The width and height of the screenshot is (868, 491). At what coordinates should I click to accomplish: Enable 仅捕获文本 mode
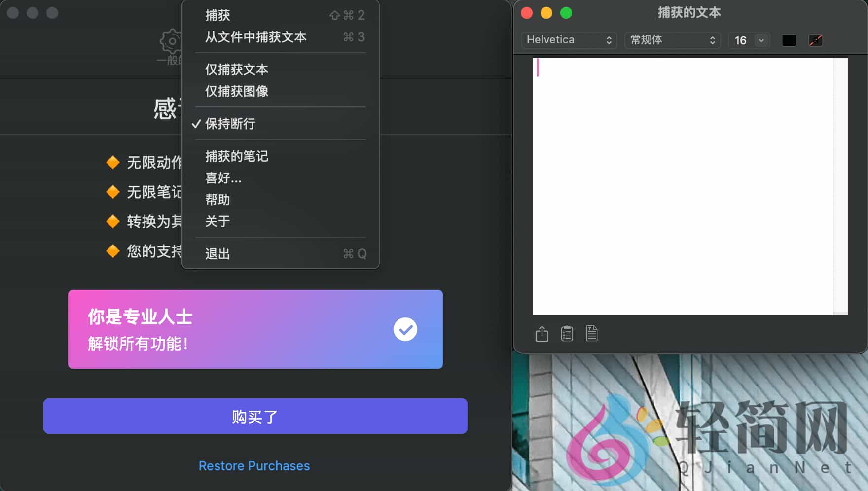pos(236,70)
